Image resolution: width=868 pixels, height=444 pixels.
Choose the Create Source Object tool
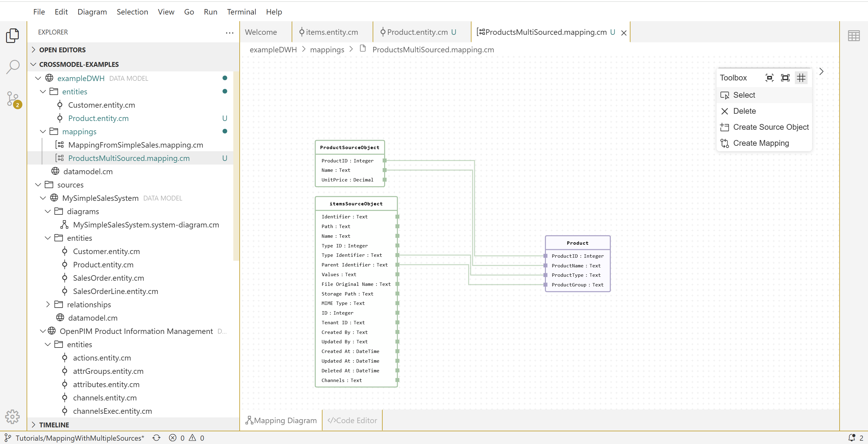click(x=771, y=127)
